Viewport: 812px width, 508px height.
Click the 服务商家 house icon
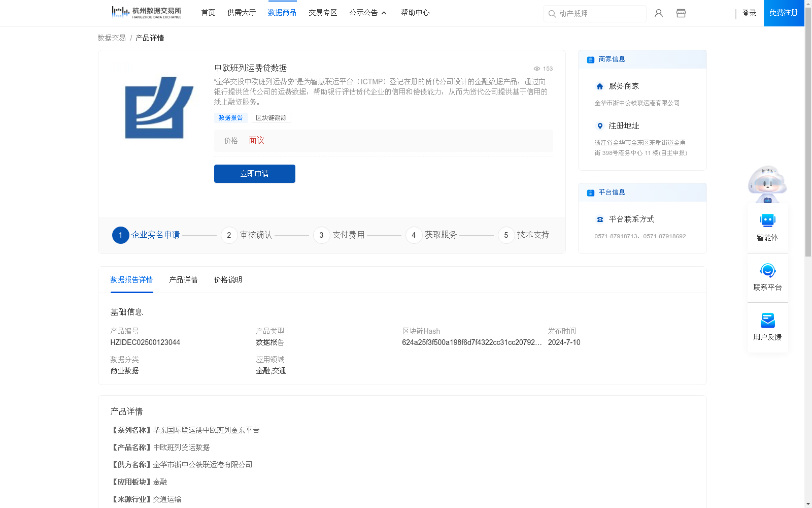[x=600, y=86]
